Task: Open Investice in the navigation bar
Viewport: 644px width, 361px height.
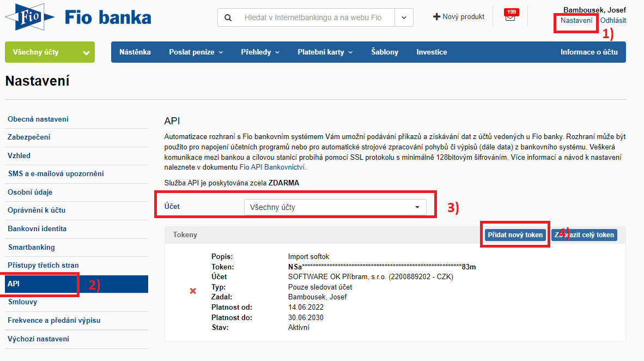Action: [432, 52]
